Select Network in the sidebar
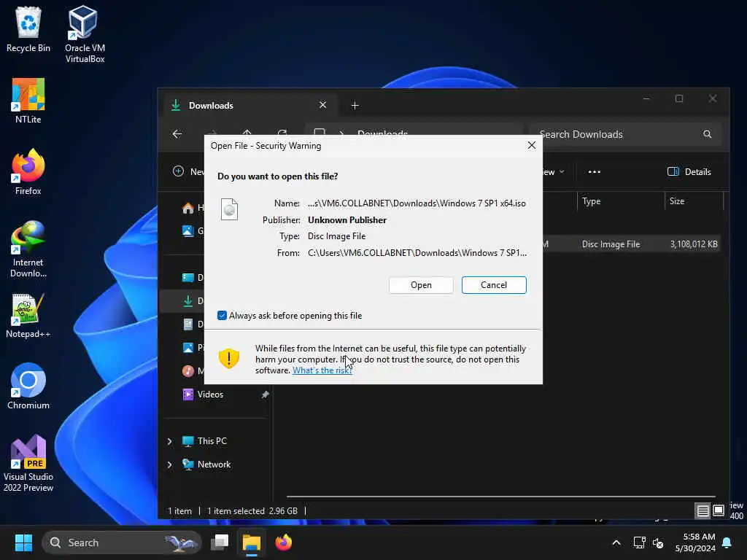Viewport: 747px width, 560px height. tap(214, 464)
